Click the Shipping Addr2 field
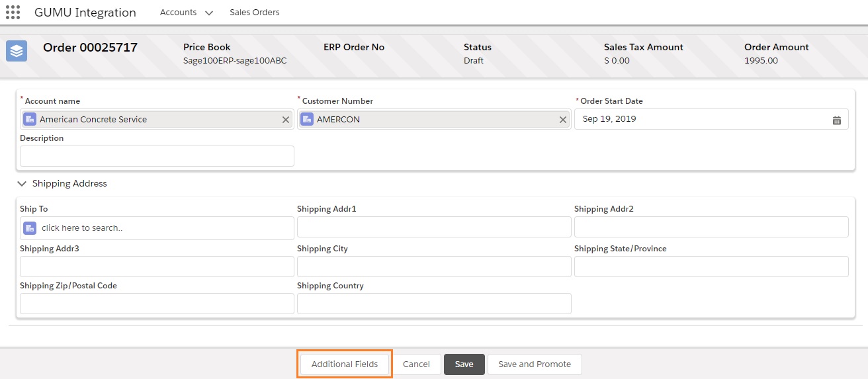 tap(711, 226)
